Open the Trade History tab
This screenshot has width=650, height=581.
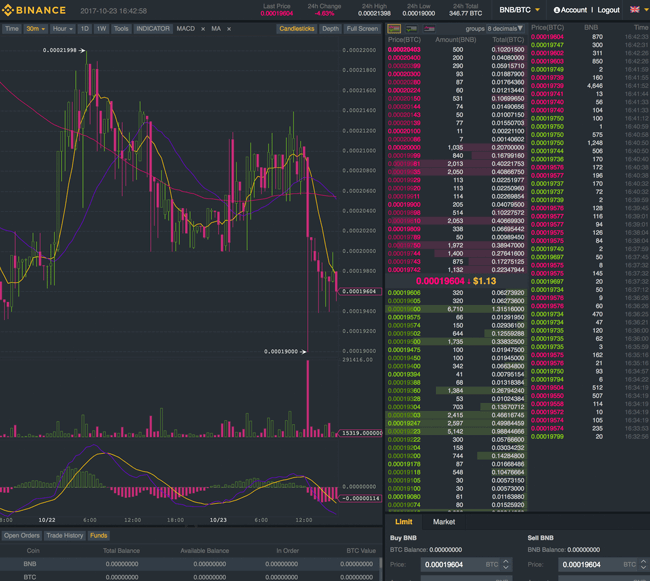pyautogui.click(x=65, y=535)
